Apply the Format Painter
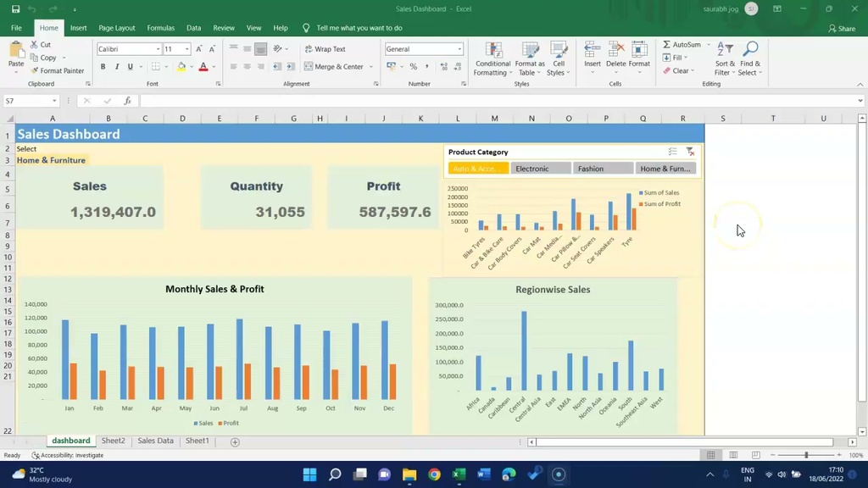The height and width of the screenshot is (488, 868). [x=58, y=70]
